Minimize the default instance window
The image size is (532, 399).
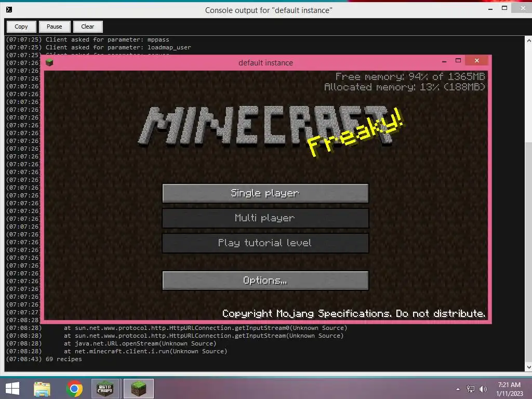444,61
